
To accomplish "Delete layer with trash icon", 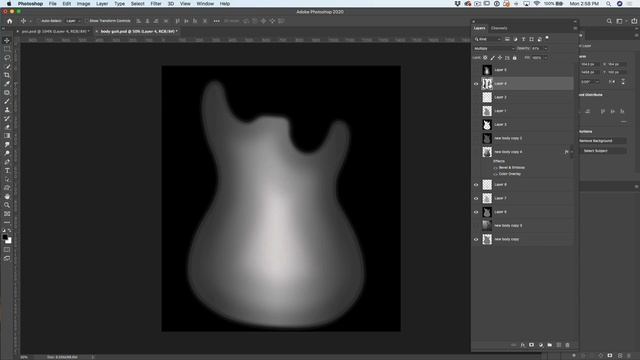I will click(567, 345).
